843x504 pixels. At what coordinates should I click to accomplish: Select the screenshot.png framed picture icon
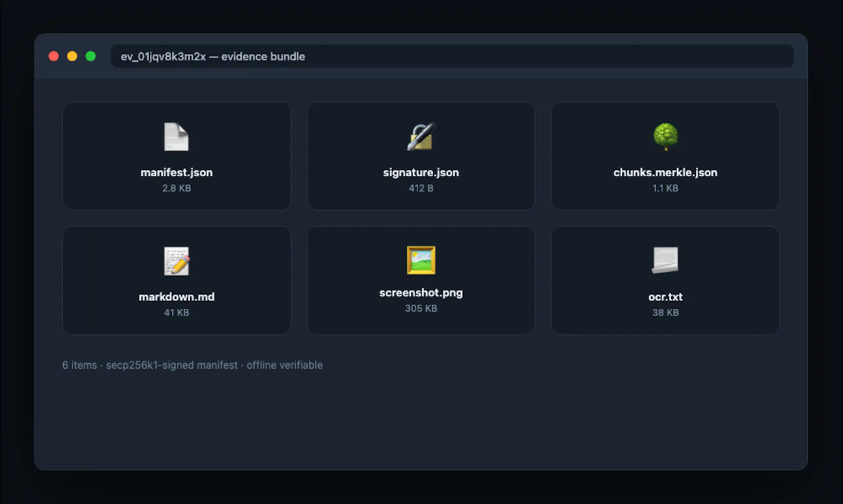point(421,260)
